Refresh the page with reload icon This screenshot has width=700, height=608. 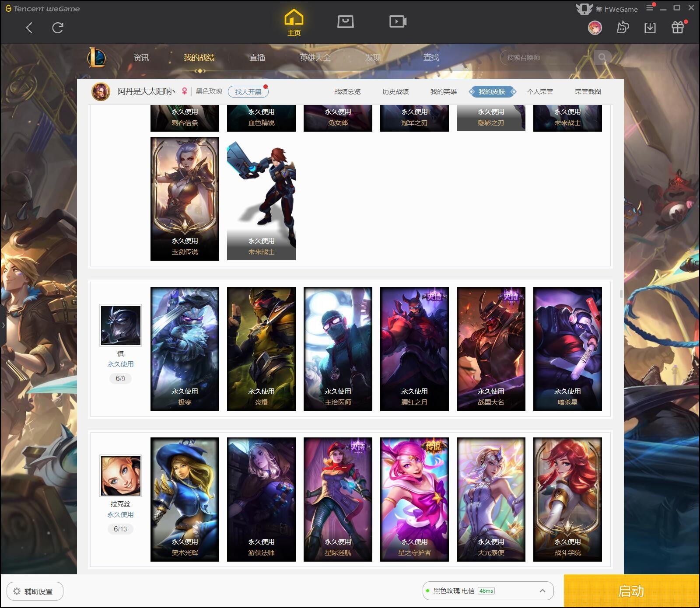[58, 28]
